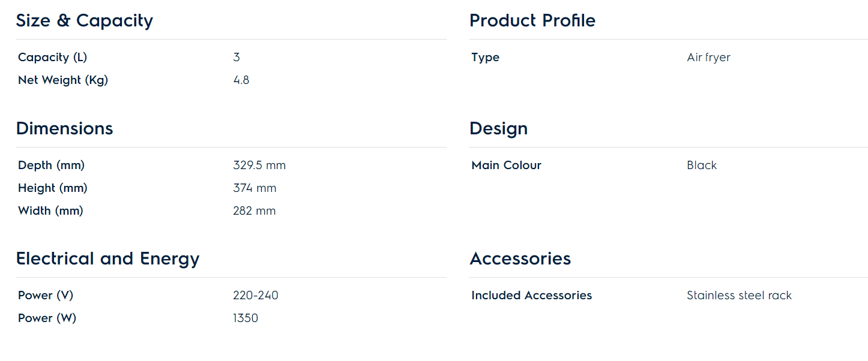The image size is (868, 361).
Task: Click the Net Weight (Kg) label
Action: click(x=63, y=80)
